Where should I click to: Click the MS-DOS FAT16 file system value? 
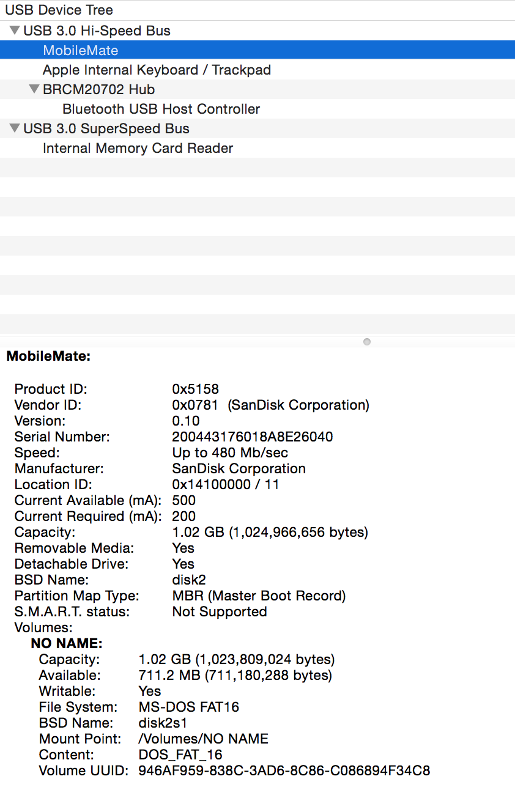tap(188, 707)
